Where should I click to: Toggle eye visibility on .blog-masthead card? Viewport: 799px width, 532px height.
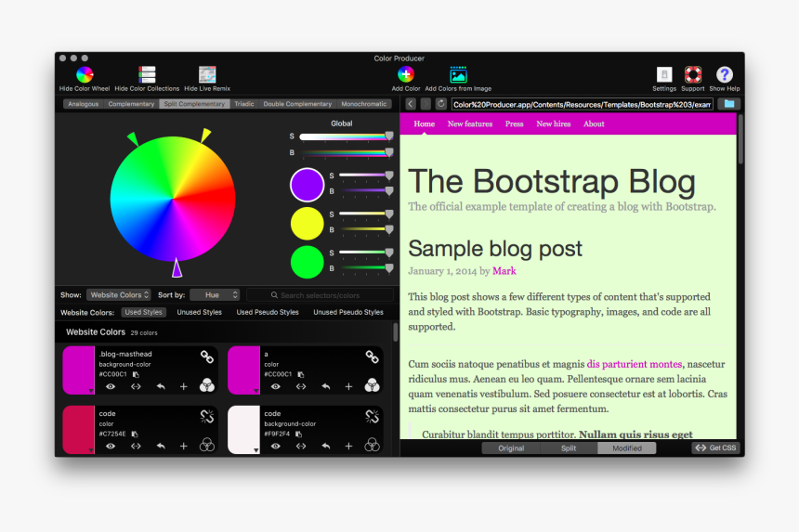tap(110, 387)
